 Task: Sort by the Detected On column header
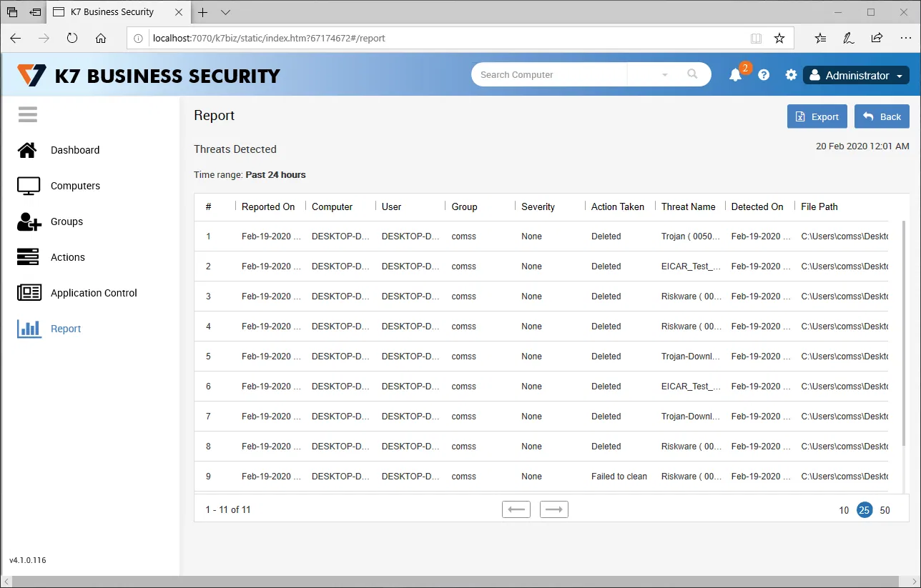[757, 206]
